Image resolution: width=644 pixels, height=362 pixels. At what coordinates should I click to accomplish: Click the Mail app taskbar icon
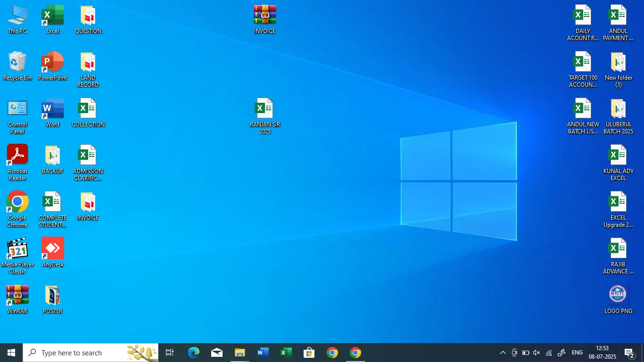[217, 353]
